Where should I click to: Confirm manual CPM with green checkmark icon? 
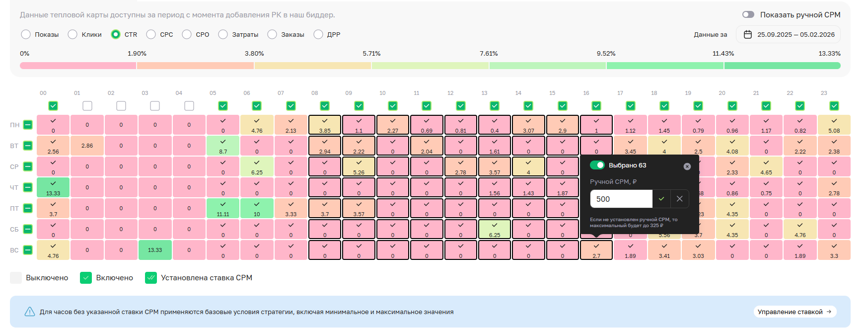[661, 199]
